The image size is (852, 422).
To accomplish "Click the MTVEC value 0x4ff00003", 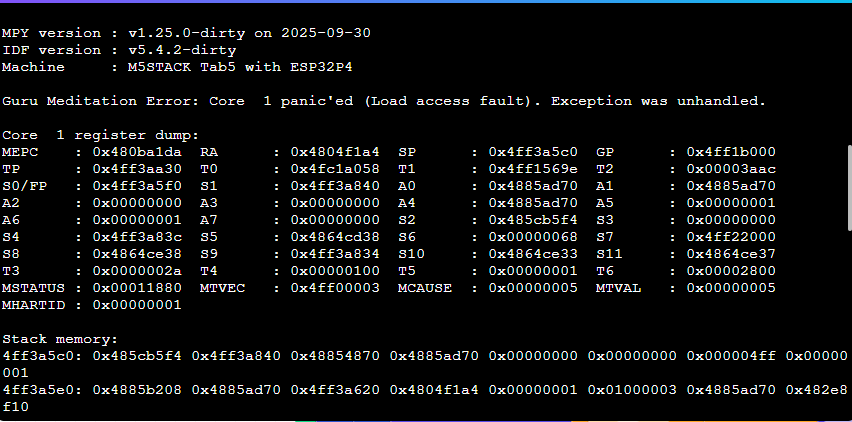I will coord(335,288).
